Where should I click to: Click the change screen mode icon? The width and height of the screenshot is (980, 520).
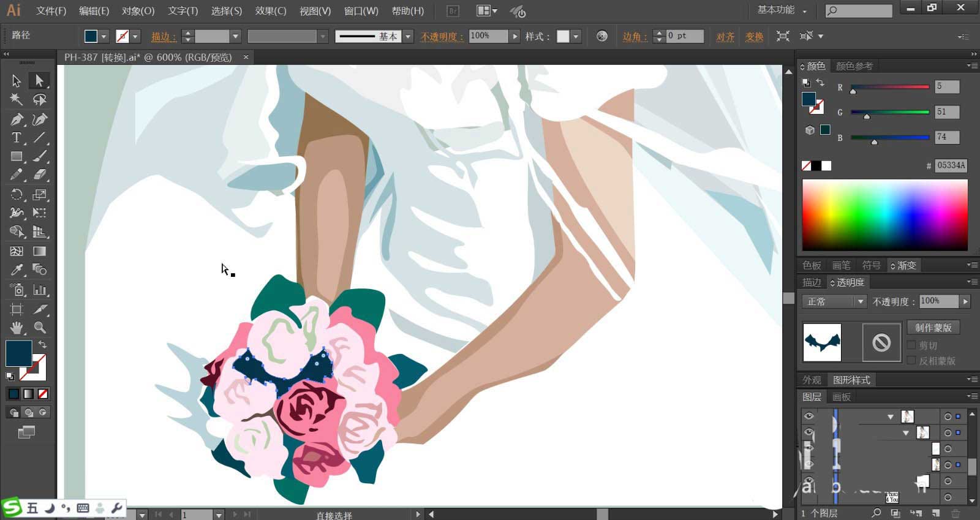(26, 432)
